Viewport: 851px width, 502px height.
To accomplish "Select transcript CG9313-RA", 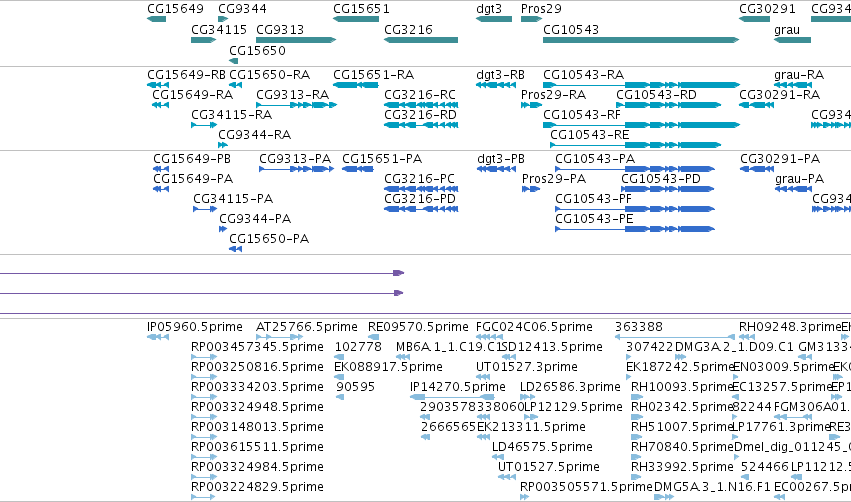I will tap(293, 95).
